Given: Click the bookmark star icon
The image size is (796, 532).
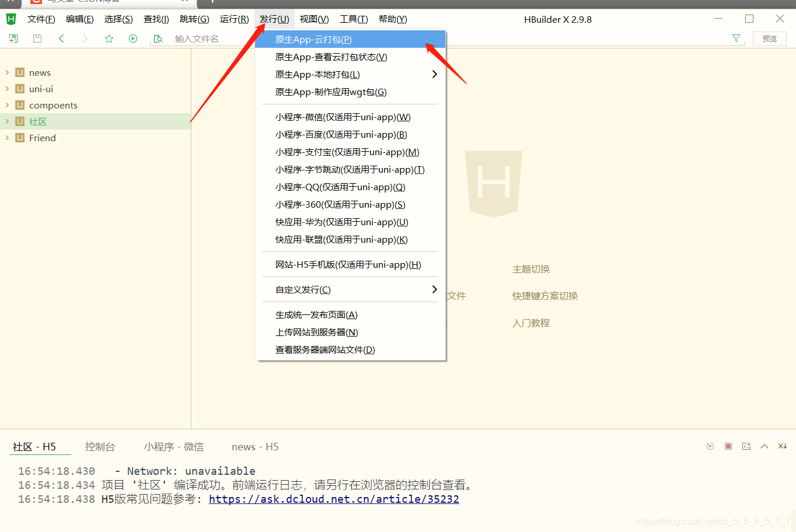Looking at the screenshot, I should (109, 38).
